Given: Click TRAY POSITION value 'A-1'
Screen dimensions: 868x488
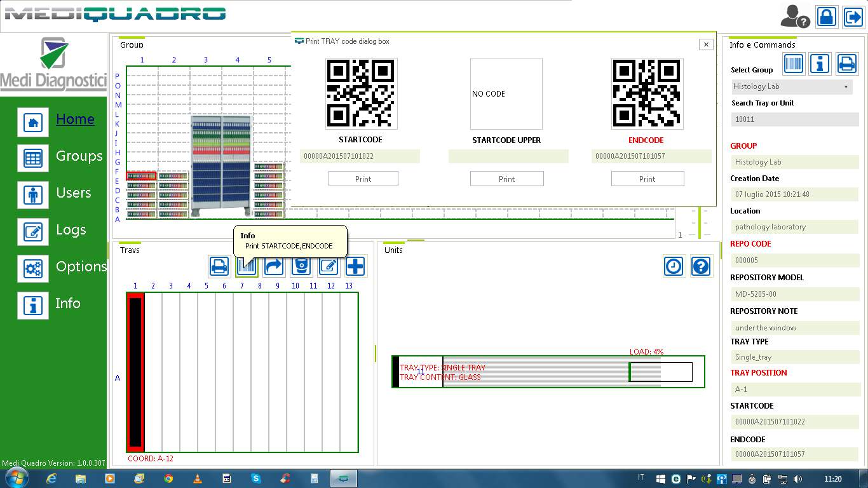Looking at the screenshot, I should pyautogui.click(x=794, y=390).
